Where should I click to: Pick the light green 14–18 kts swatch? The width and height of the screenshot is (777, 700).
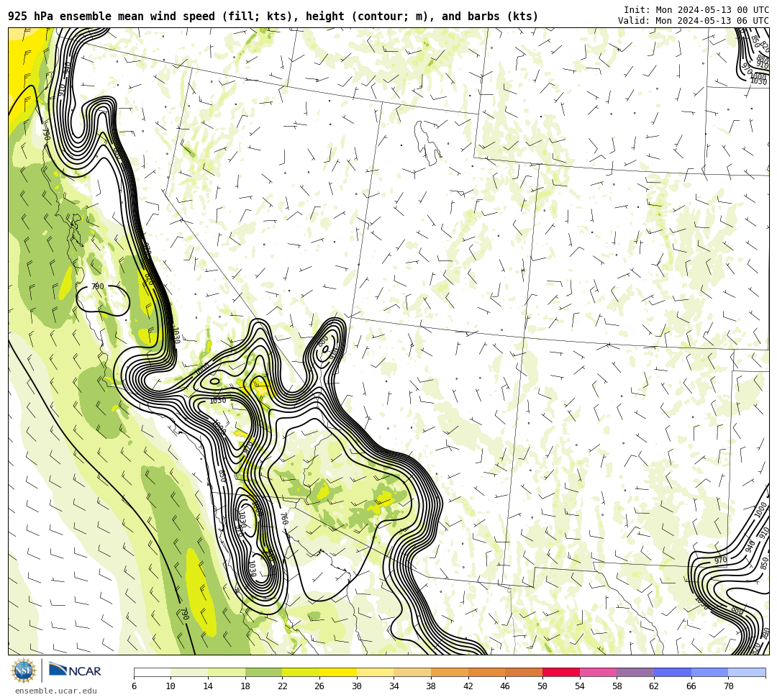click(227, 672)
